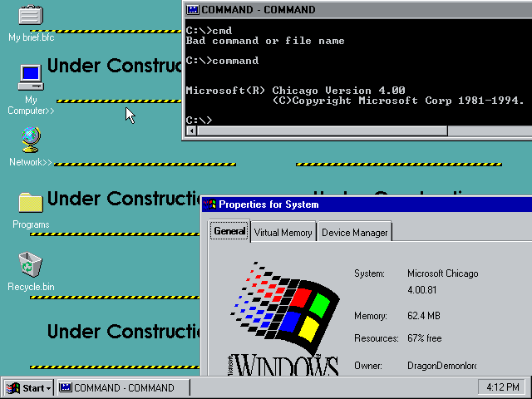Open the Device Manager tab

(355, 233)
